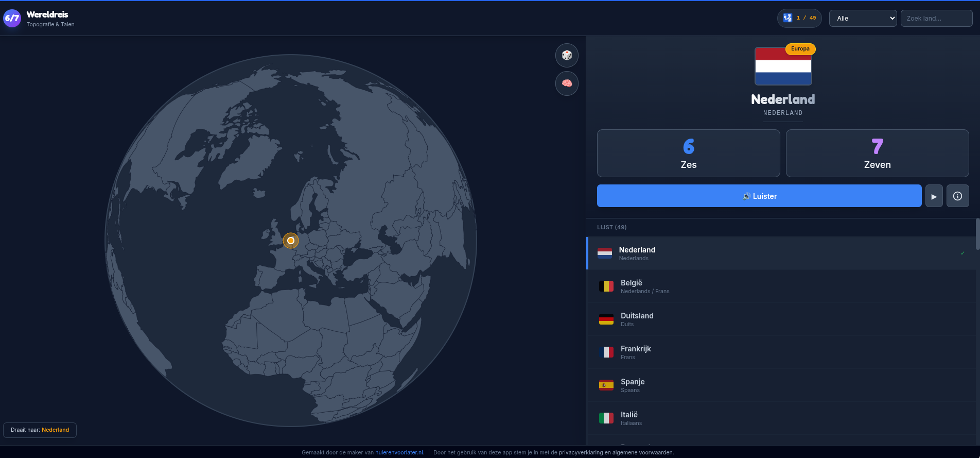The height and width of the screenshot is (458, 980).
Task: Choose Frankrijk from the country list
Action: pyautogui.click(x=636, y=352)
